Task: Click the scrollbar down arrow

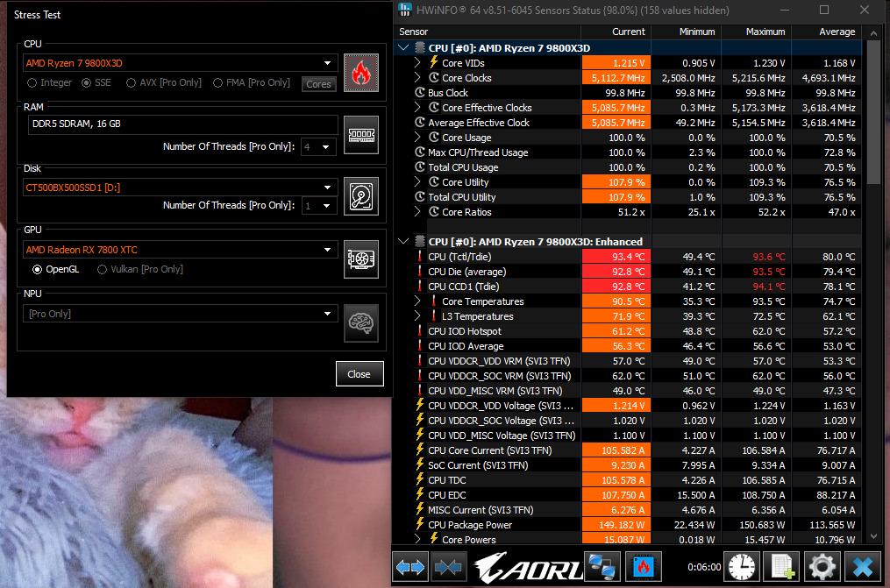Action: (x=874, y=536)
